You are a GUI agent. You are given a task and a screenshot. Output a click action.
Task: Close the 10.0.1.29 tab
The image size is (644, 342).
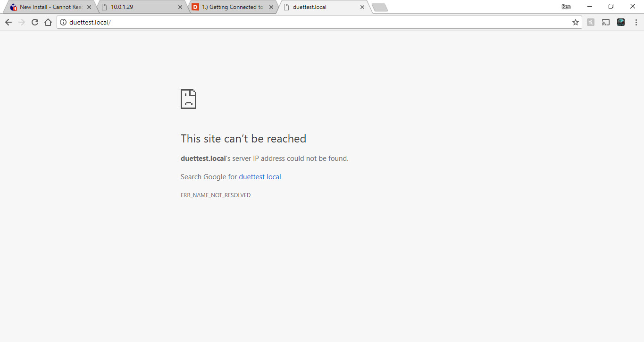click(180, 7)
